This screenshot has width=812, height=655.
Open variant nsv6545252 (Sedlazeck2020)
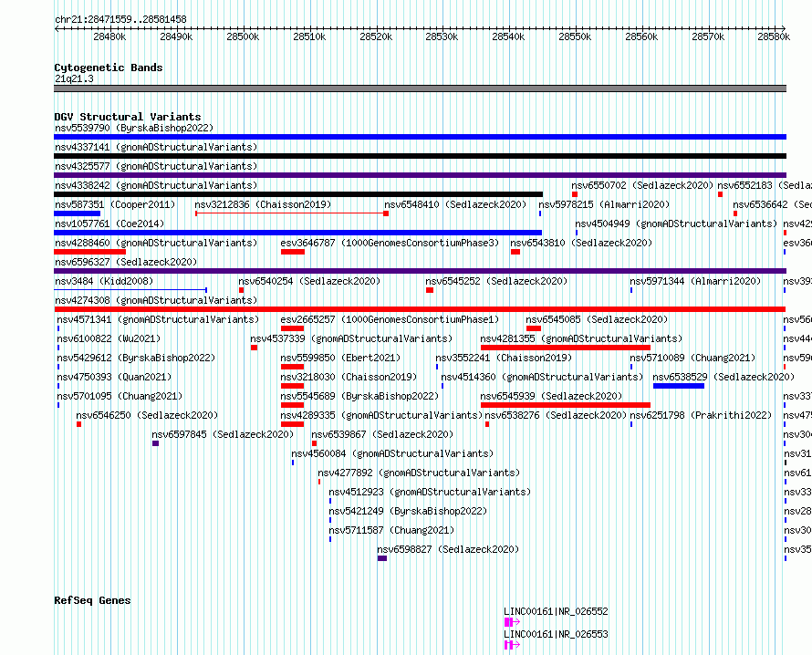496,281
